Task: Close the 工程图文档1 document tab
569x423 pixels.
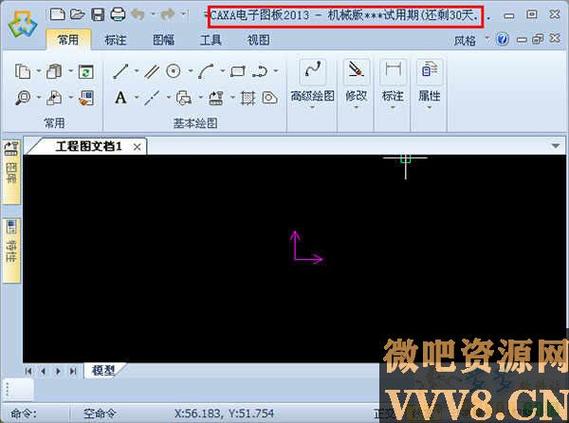Action: pyautogui.click(x=137, y=147)
